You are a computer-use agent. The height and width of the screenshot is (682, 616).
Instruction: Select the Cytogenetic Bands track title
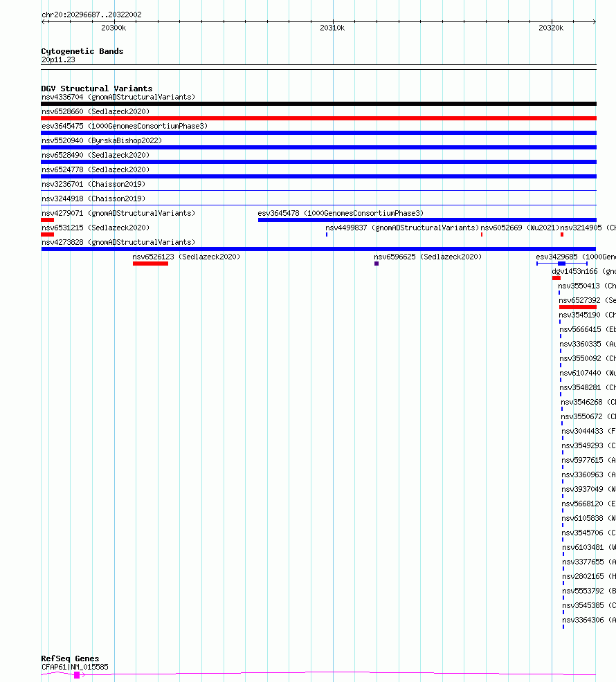[82, 51]
